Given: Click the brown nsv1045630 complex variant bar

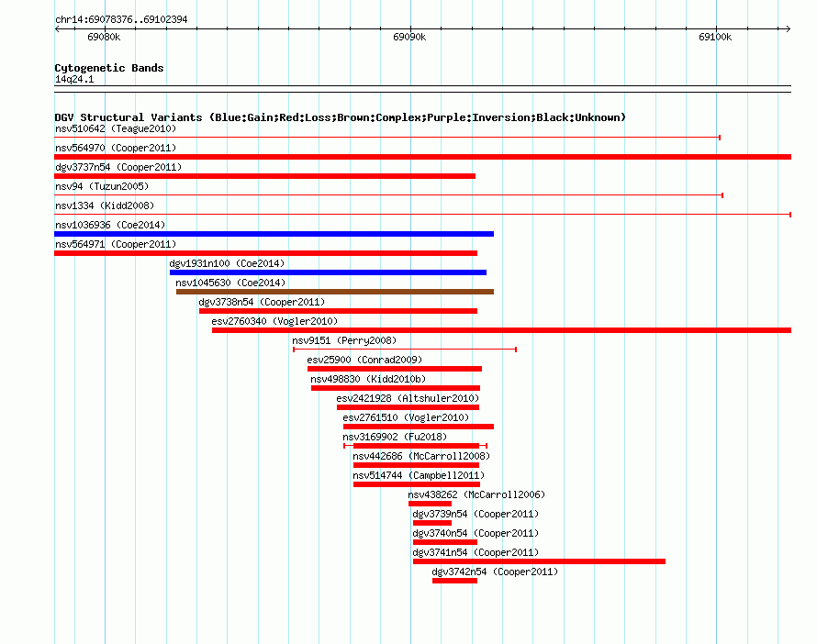Looking at the screenshot, I should click(335, 292).
